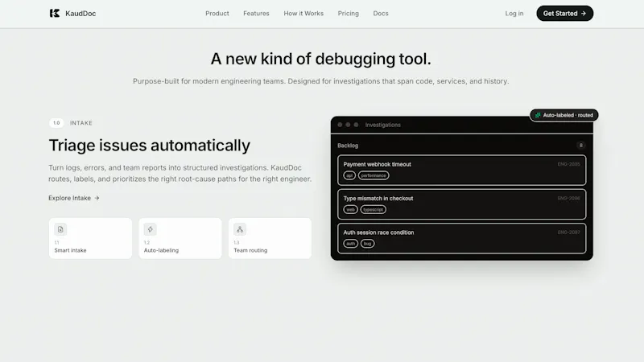Click the web tag
Image resolution: width=644 pixels, height=362 pixels.
tap(350, 209)
